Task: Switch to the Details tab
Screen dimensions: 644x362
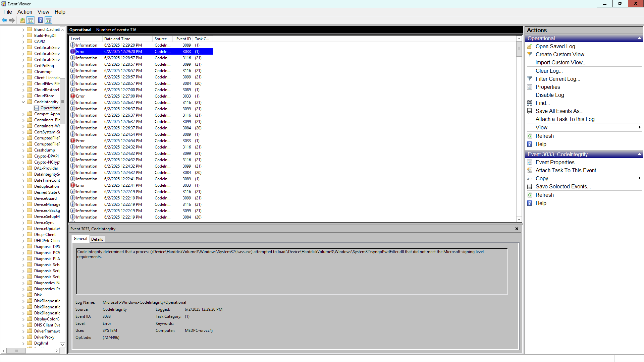Action: (97, 239)
